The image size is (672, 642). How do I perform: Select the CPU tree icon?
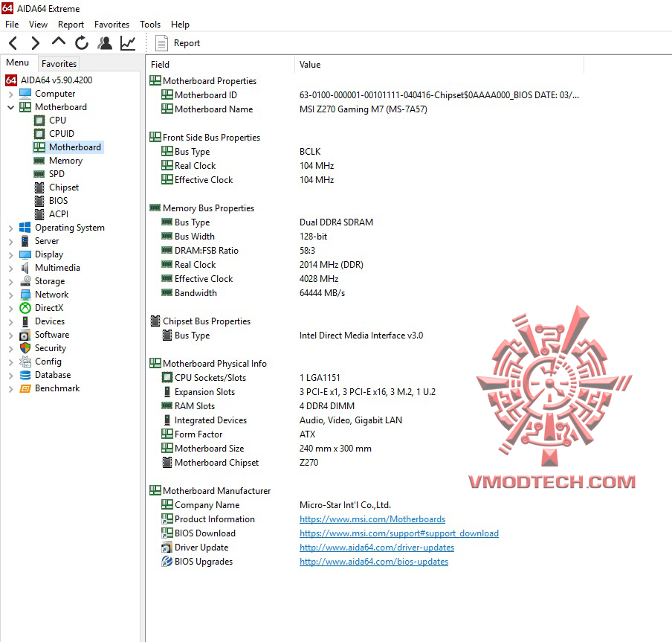coord(39,121)
